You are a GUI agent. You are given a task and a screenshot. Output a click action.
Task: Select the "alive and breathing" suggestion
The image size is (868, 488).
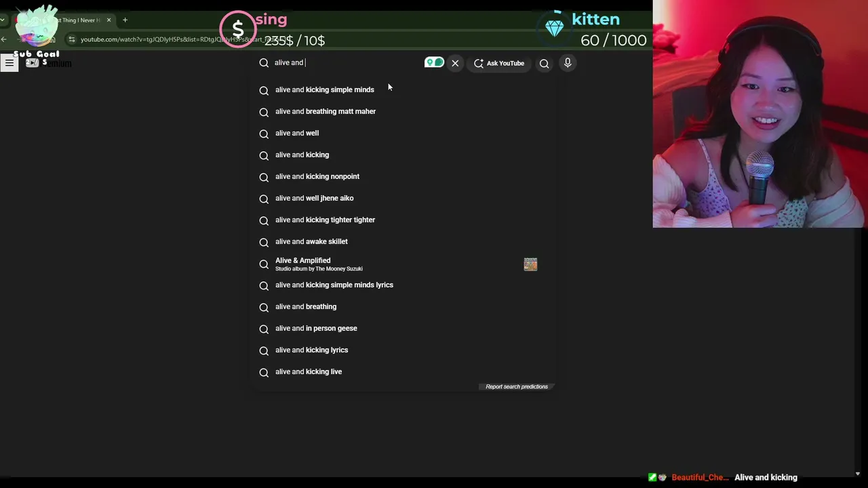click(x=404, y=306)
